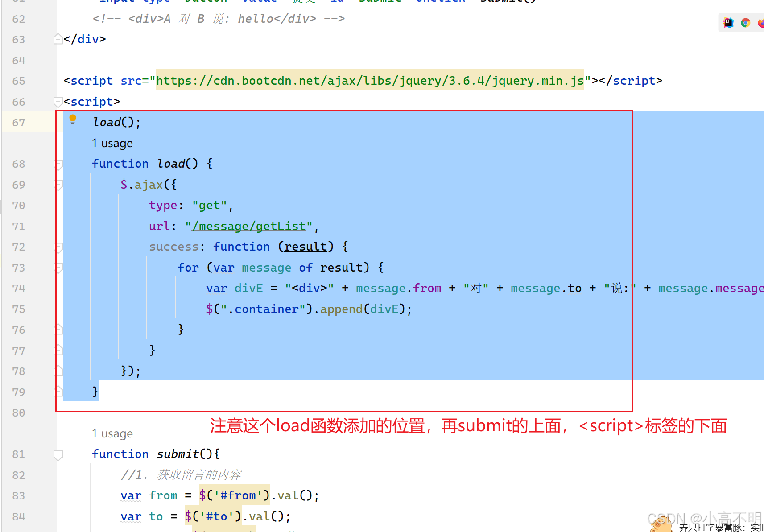Click the '#from' selector string on line 83
The height and width of the screenshot is (532, 764).
click(x=238, y=495)
